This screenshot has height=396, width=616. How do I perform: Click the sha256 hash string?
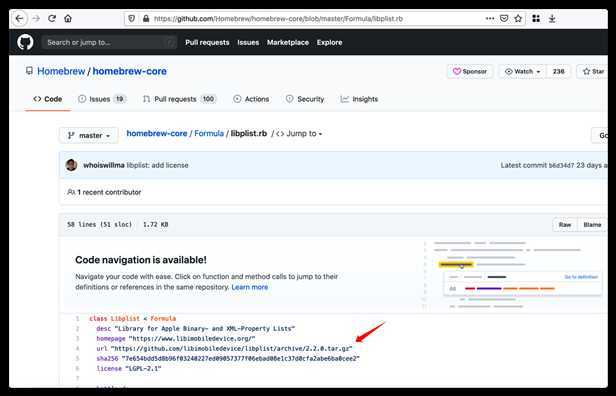pos(240,358)
